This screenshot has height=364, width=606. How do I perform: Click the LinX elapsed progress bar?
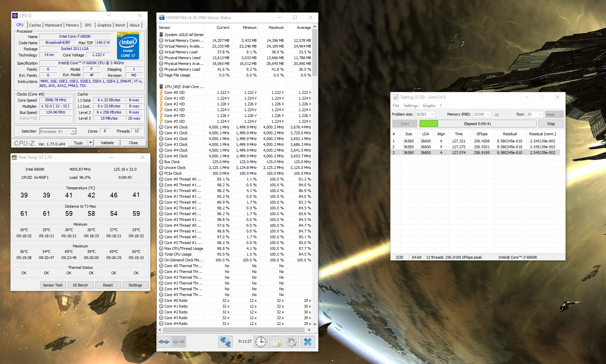478,124
